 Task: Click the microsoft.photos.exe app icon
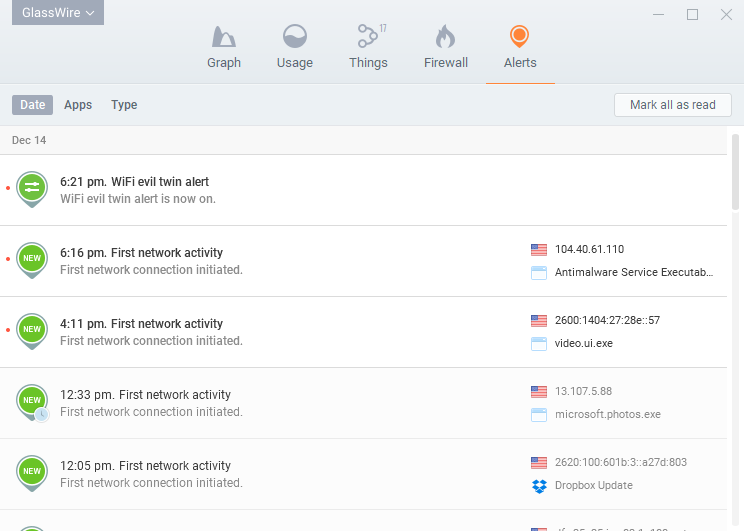tap(539, 415)
